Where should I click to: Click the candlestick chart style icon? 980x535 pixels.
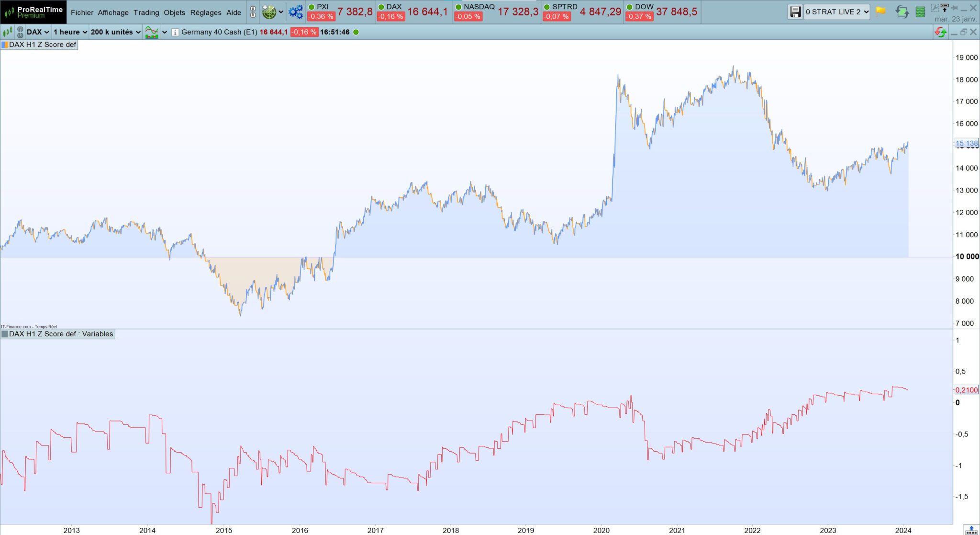click(x=7, y=32)
